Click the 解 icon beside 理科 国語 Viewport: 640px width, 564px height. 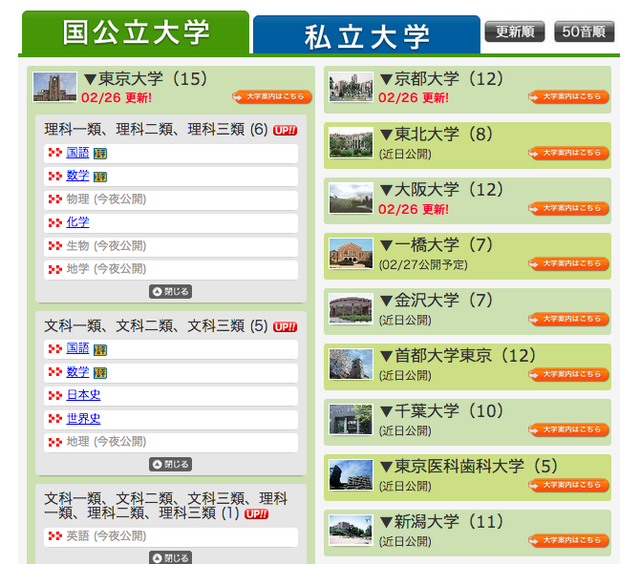click(x=100, y=153)
